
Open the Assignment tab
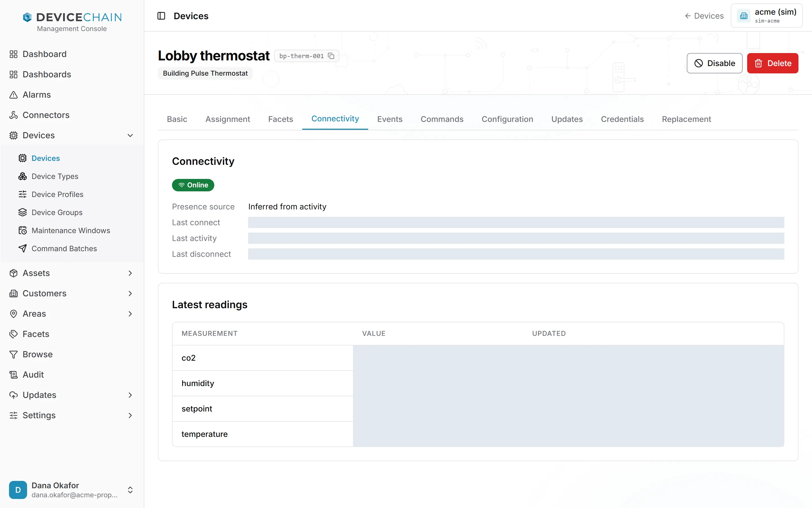(x=228, y=119)
